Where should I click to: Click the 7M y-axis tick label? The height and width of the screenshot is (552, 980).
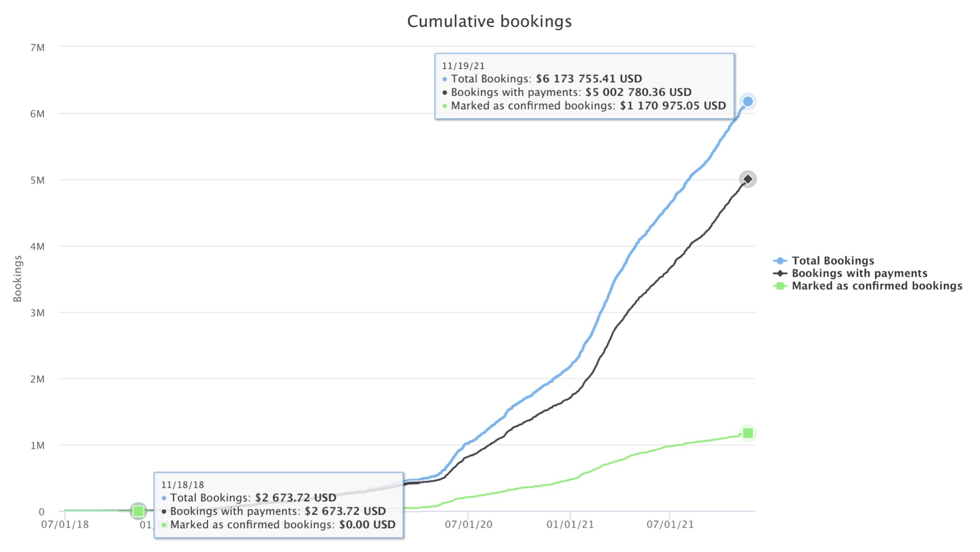37,48
